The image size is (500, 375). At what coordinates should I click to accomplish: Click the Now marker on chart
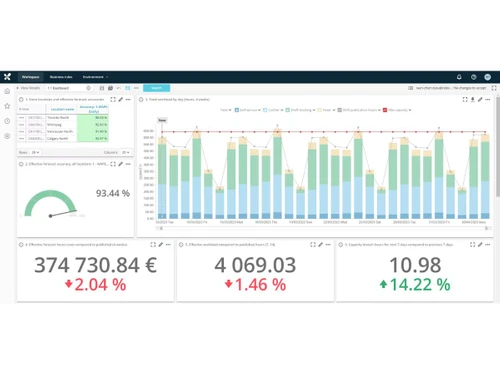pyautogui.click(x=162, y=120)
